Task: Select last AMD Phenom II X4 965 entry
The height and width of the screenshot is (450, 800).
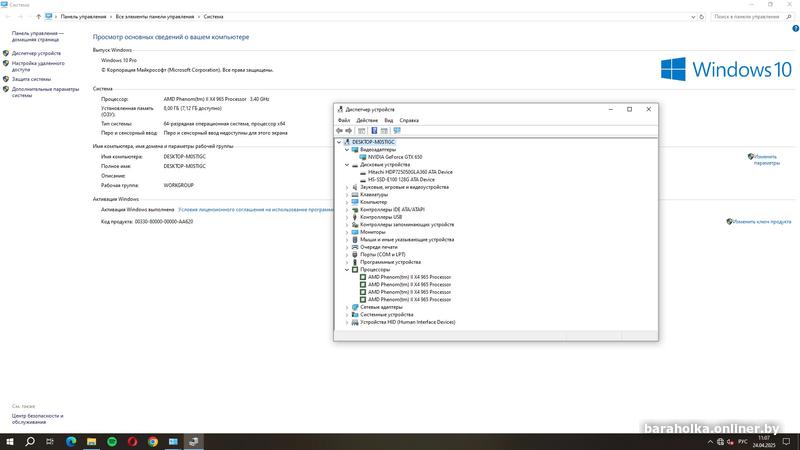Action: tap(410, 299)
